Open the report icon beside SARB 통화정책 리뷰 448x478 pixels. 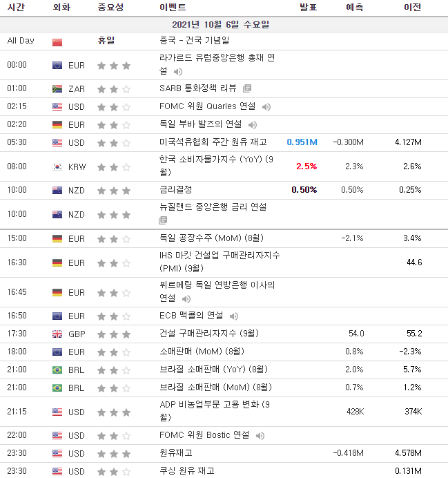247,88
